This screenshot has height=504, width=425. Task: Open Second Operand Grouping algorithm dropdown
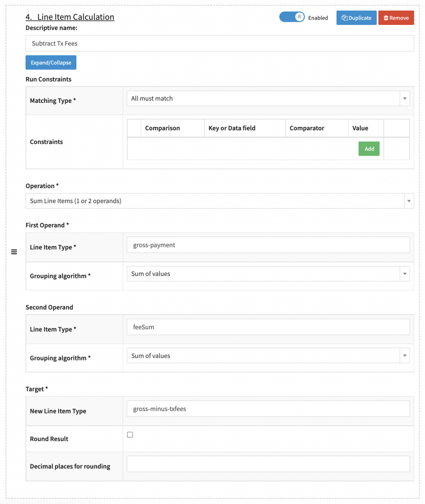(268, 356)
